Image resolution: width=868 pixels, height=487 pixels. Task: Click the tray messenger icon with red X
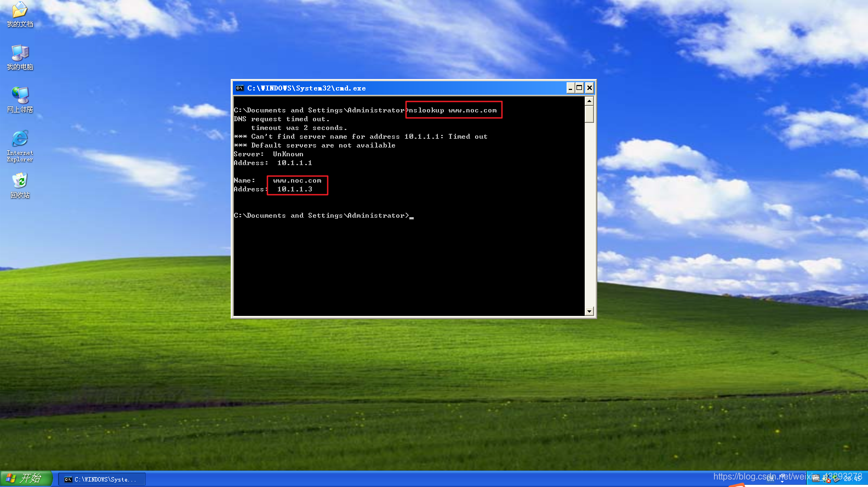(826, 479)
